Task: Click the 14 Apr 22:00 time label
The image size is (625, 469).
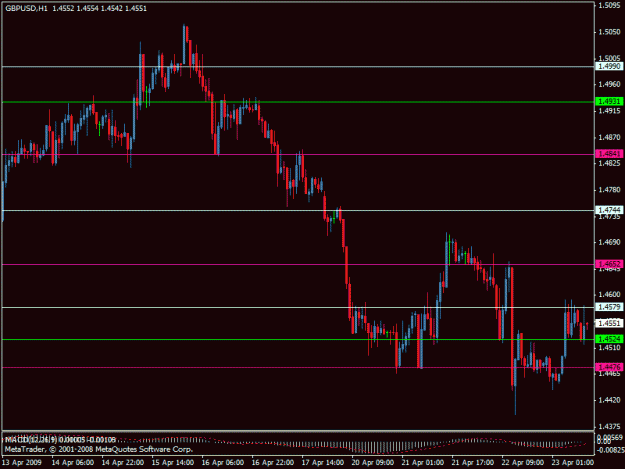Action: coord(123,463)
